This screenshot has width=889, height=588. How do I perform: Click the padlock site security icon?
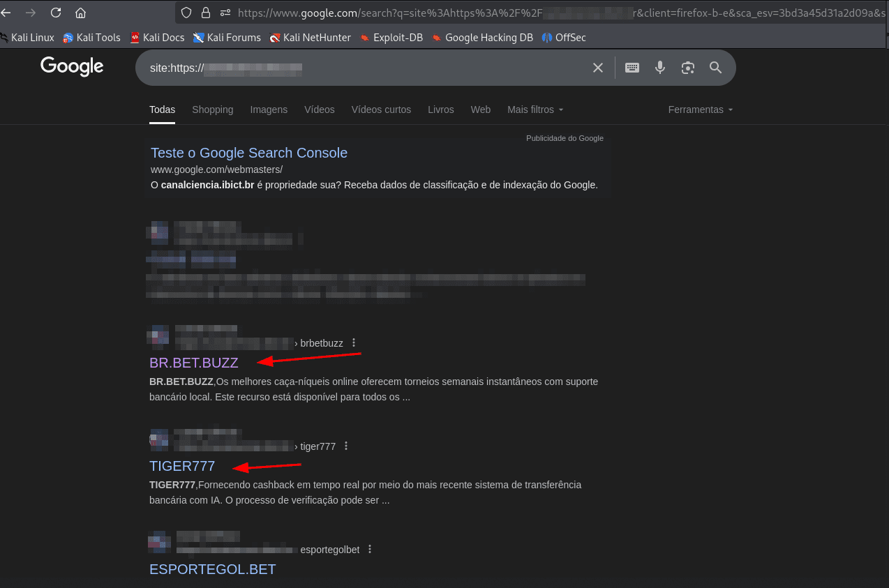click(205, 13)
